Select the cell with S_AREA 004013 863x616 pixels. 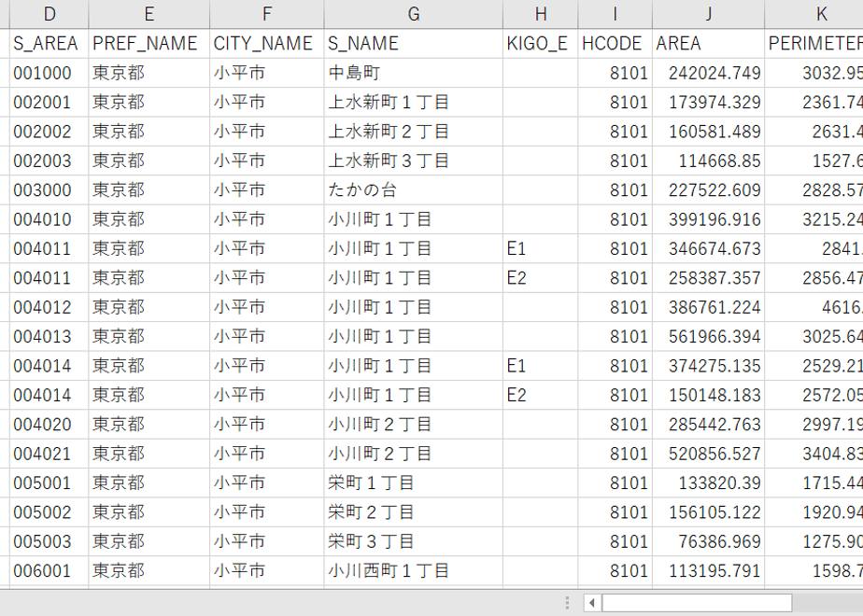(49, 337)
